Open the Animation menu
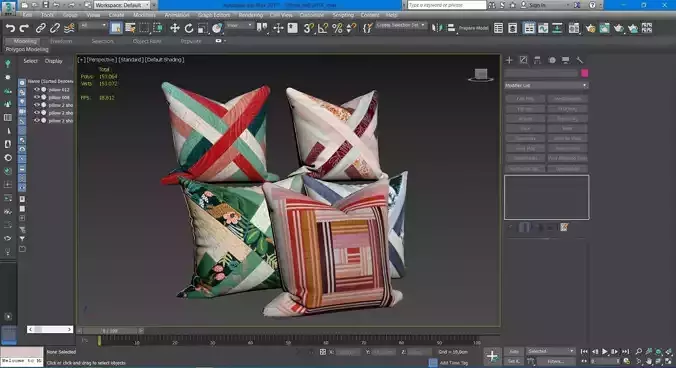 click(177, 15)
